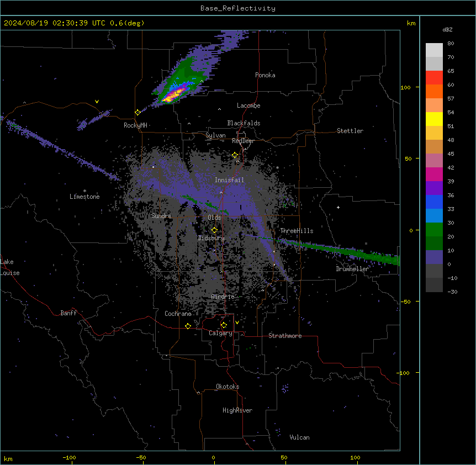Click the km unit label at bottom left
476x465 pixels.
tap(8, 458)
